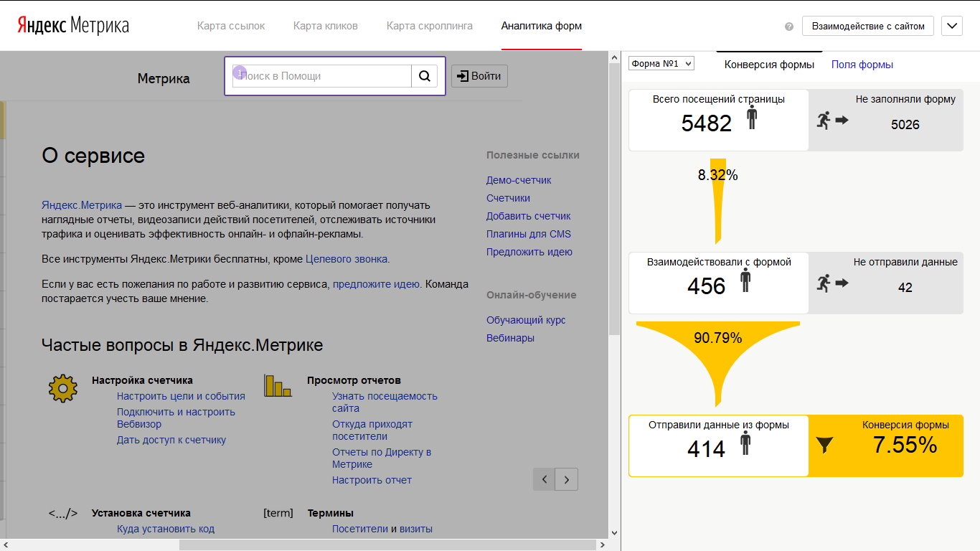Open the Форма №1 dropdown
The image size is (980, 551).
pos(661,64)
